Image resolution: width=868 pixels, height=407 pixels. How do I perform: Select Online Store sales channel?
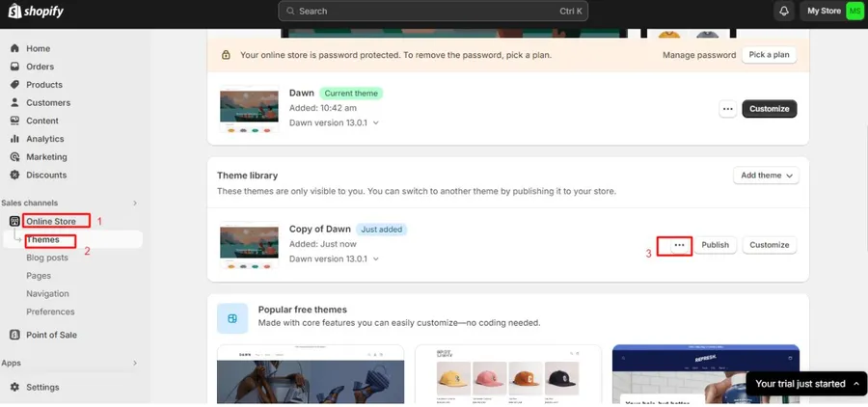click(x=51, y=222)
